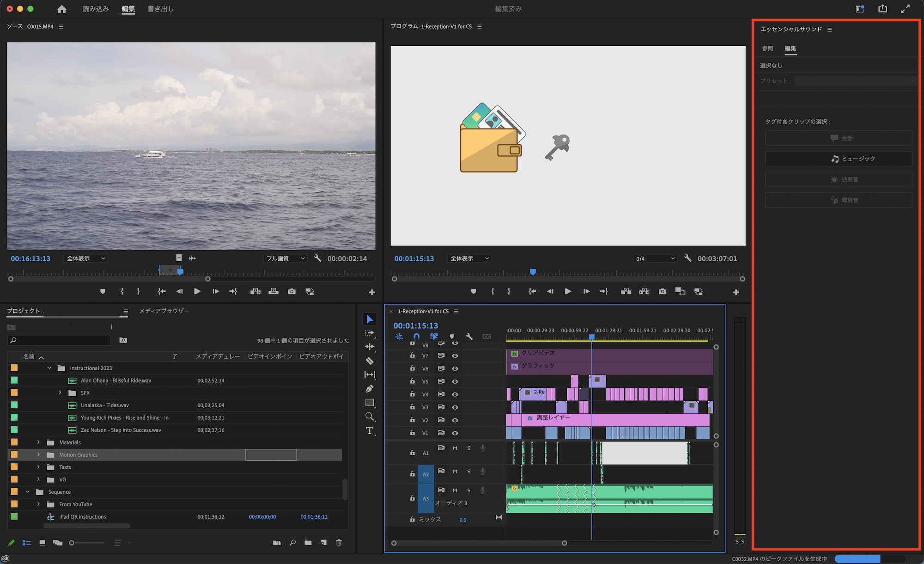Select the Razor tool in toolbar
The image size is (924, 564).
pyautogui.click(x=370, y=361)
